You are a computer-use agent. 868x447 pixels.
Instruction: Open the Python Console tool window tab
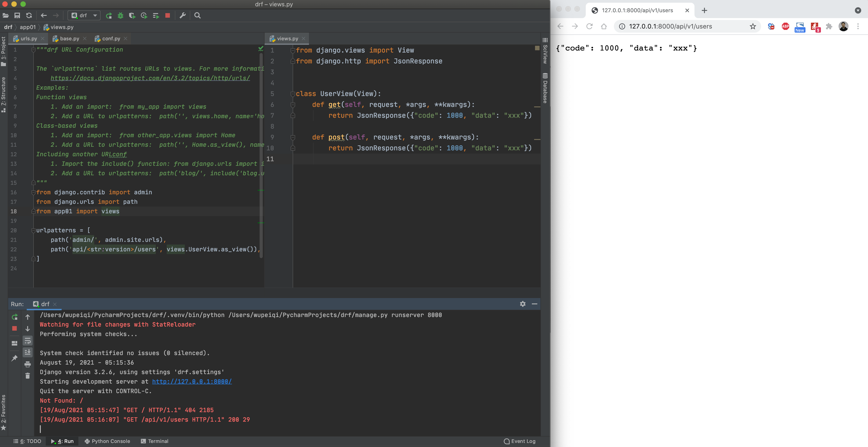click(x=107, y=441)
